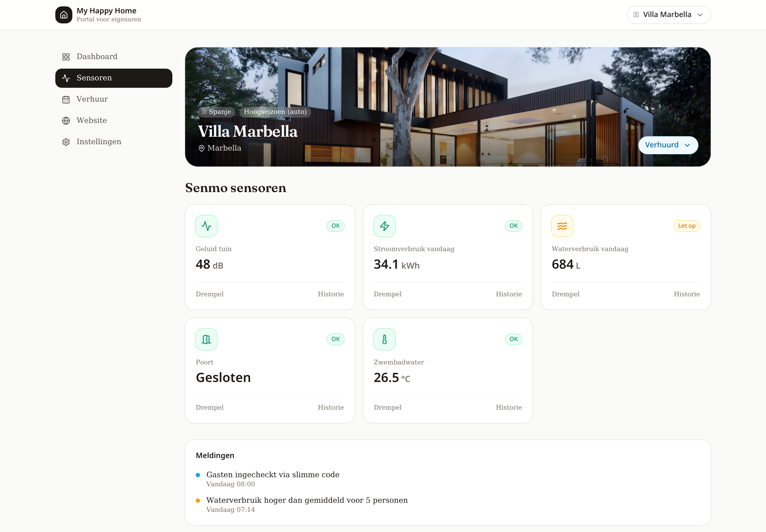Open Drempel for Waterverbruik vandaag
Viewport: 766px width, 532px height.
point(565,294)
